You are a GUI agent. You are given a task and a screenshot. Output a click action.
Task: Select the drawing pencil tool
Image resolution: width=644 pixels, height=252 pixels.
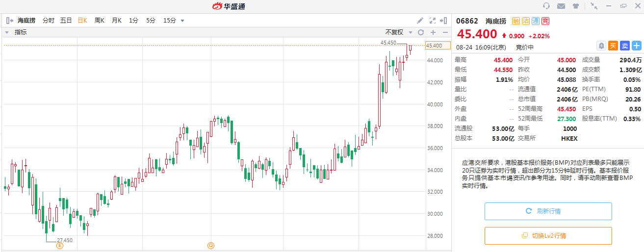(420, 20)
